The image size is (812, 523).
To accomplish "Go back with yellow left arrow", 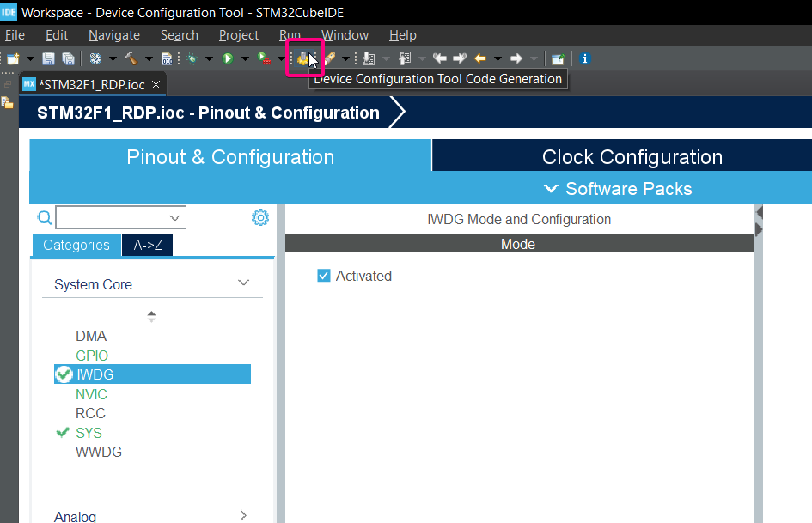I will (x=480, y=58).
